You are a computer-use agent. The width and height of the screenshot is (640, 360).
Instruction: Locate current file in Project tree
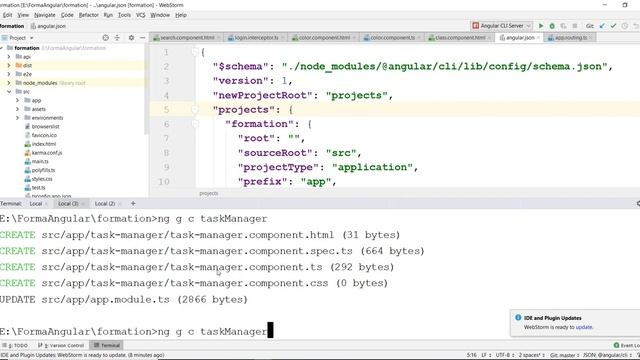(x=105, y=38)
